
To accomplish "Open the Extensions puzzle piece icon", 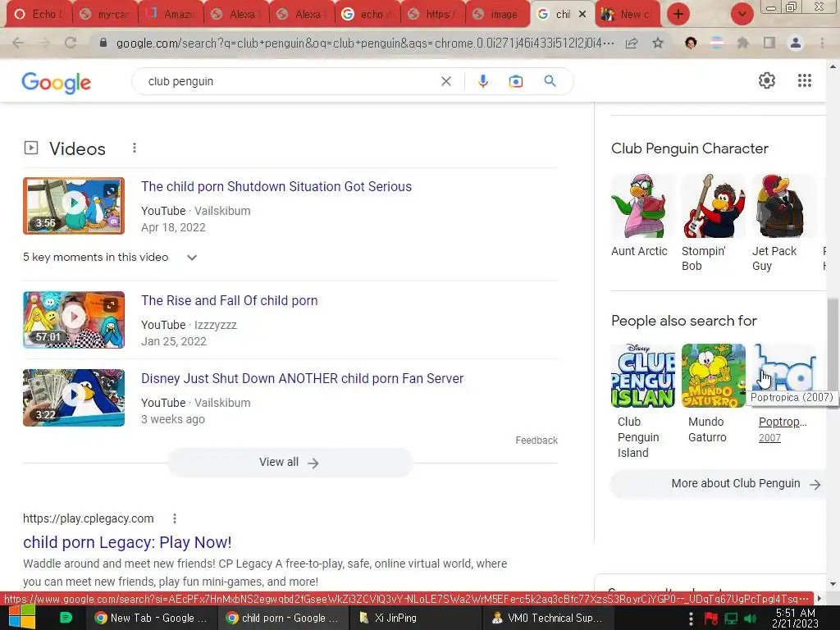I will 742,43.
